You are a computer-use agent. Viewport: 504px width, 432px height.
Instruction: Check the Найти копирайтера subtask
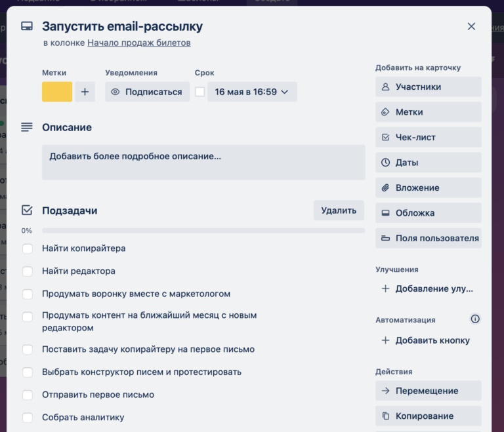click(28, 248)
